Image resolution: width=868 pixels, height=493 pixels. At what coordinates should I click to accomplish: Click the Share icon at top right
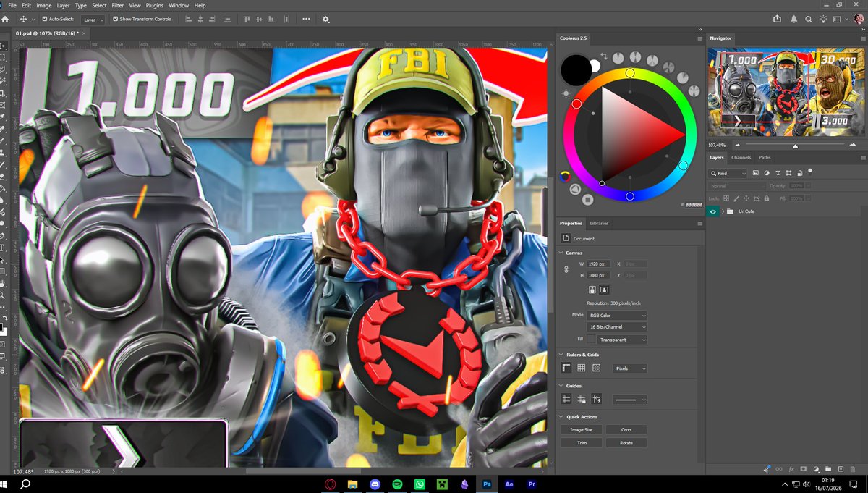point(778,20)
